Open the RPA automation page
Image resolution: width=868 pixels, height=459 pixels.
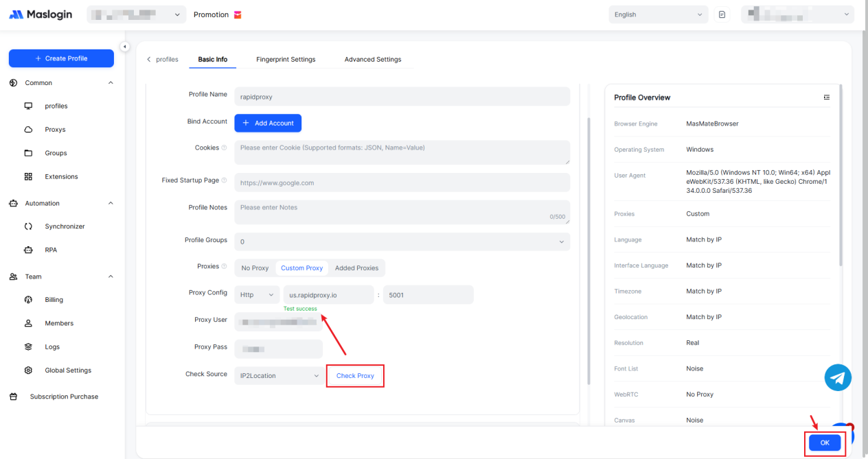(x=51, y=250)
